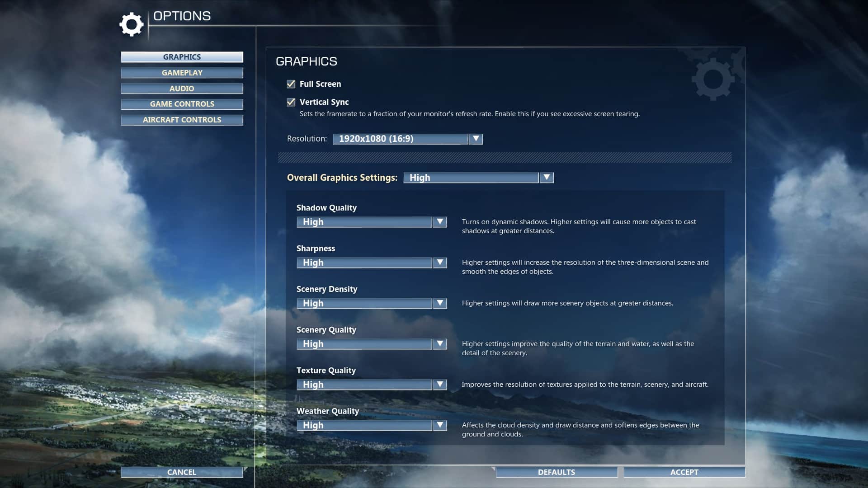The image size is (868, 488).
Task: Open the 1920x1080 resolution combo box
Action: coord(400,139)
